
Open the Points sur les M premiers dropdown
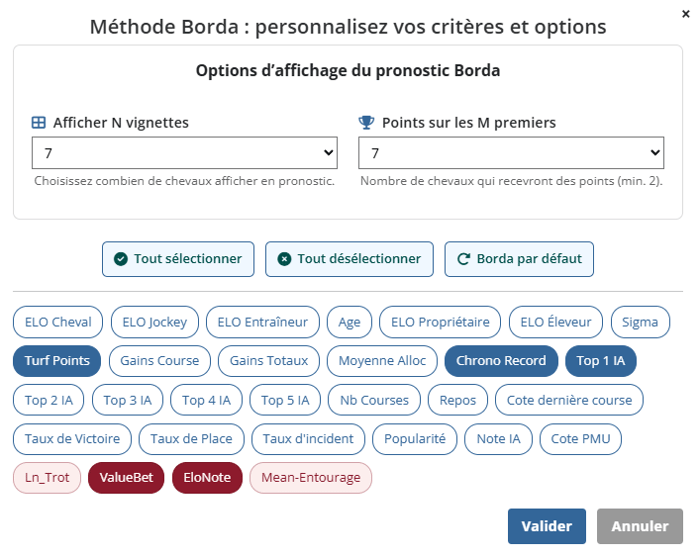pos(511,153)
